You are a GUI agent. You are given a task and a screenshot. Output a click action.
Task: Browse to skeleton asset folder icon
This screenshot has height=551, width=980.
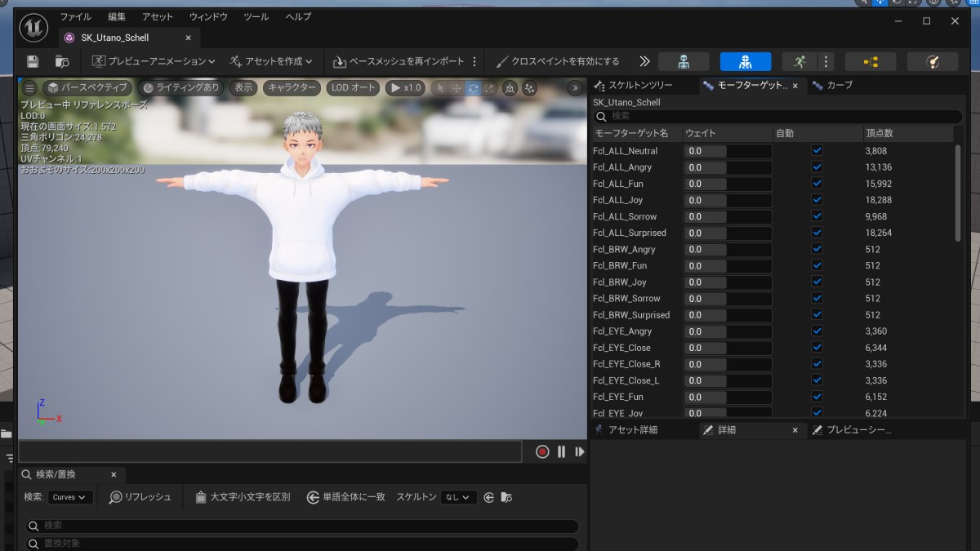[x=506, y=497]
